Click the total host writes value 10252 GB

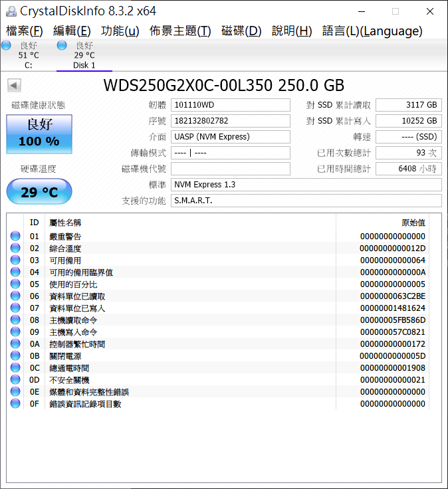[x=409, y=121]
